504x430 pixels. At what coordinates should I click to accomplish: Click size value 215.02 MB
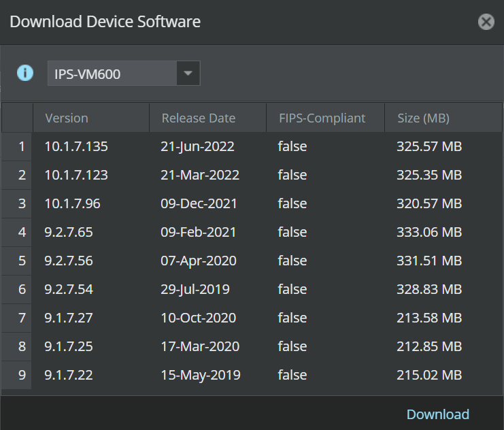(429, 375)
